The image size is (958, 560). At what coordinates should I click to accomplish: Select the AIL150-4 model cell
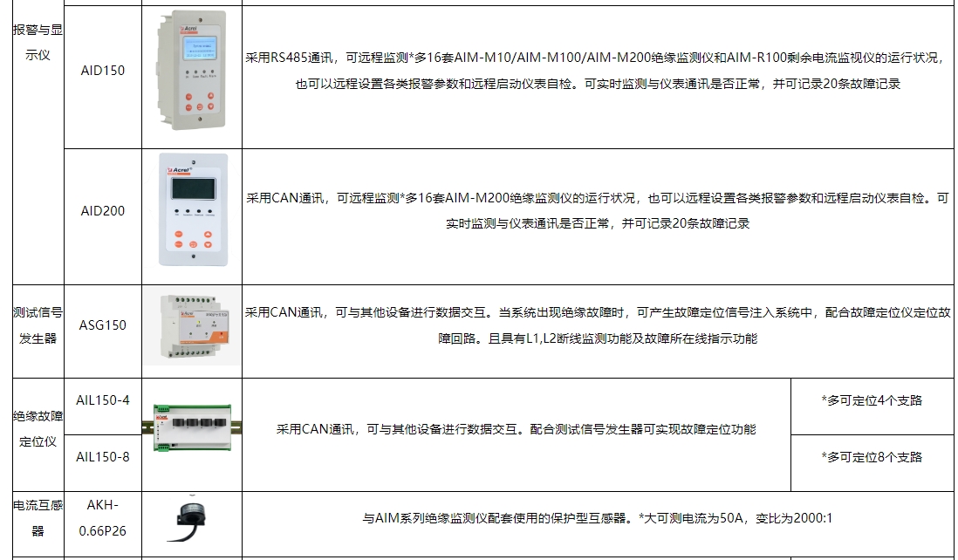(103, 400)
